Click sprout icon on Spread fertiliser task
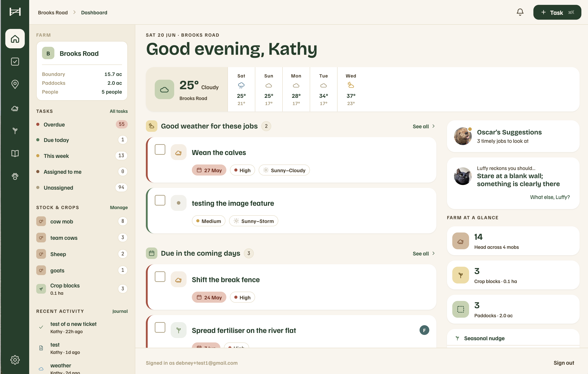The image size is (588, 374). [179, 330]
